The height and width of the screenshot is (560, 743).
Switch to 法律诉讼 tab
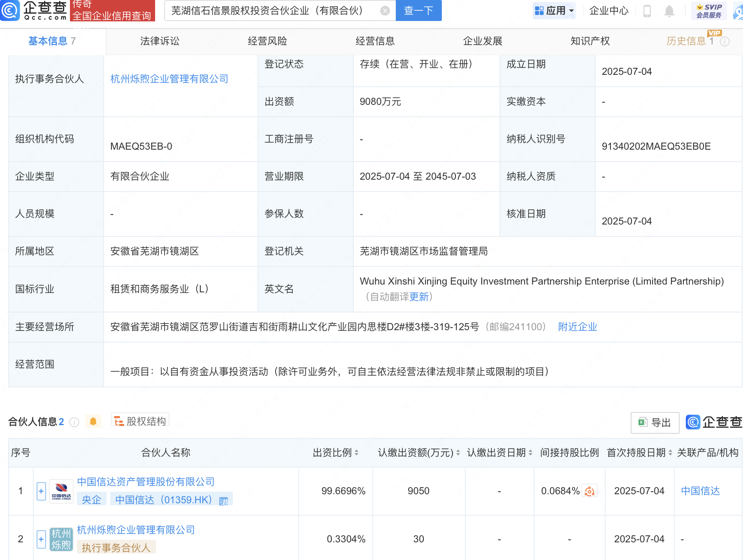(x=160, y=41)
